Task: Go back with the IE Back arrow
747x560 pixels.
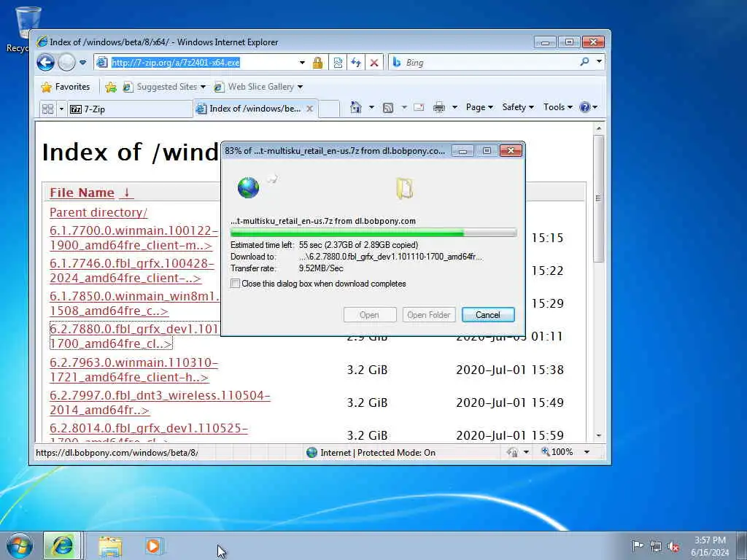Action: (46, 63)
